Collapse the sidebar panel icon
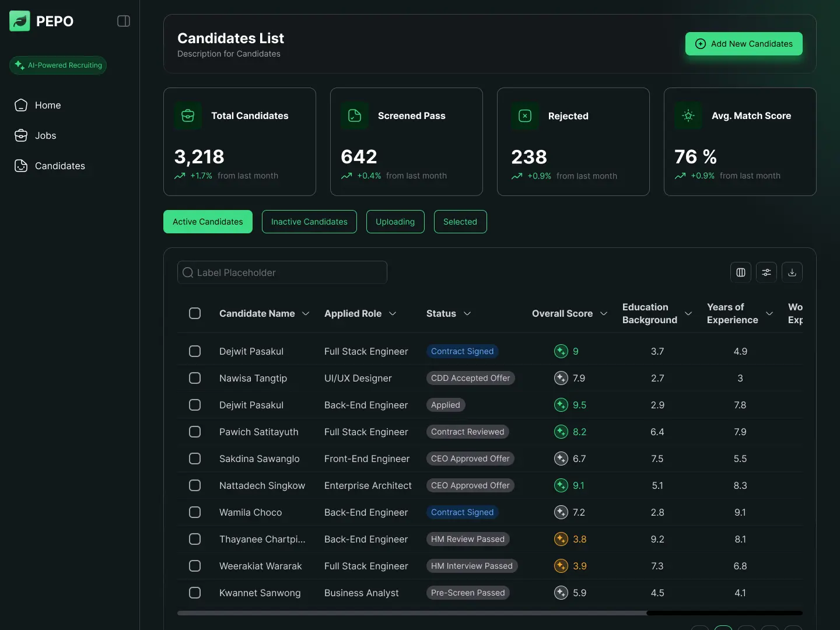This screenshot has height=630, width=840. pyautogui.click(x=124, y=21)
